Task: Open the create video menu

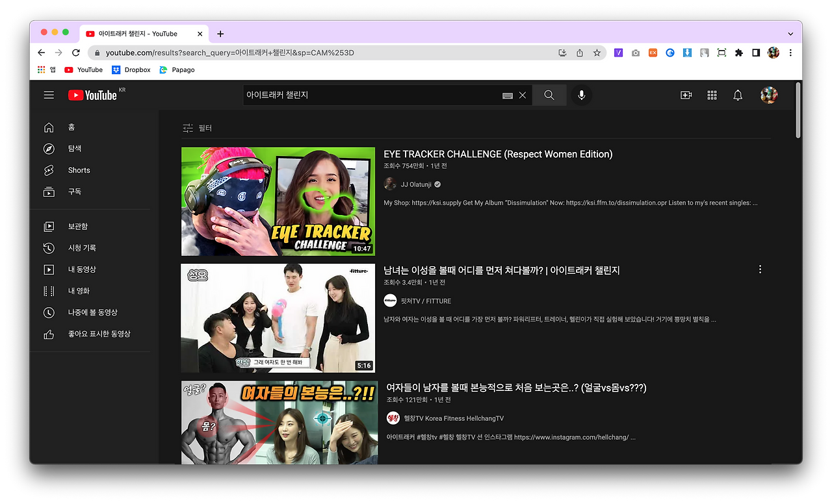Action: (x=686, y=95)
